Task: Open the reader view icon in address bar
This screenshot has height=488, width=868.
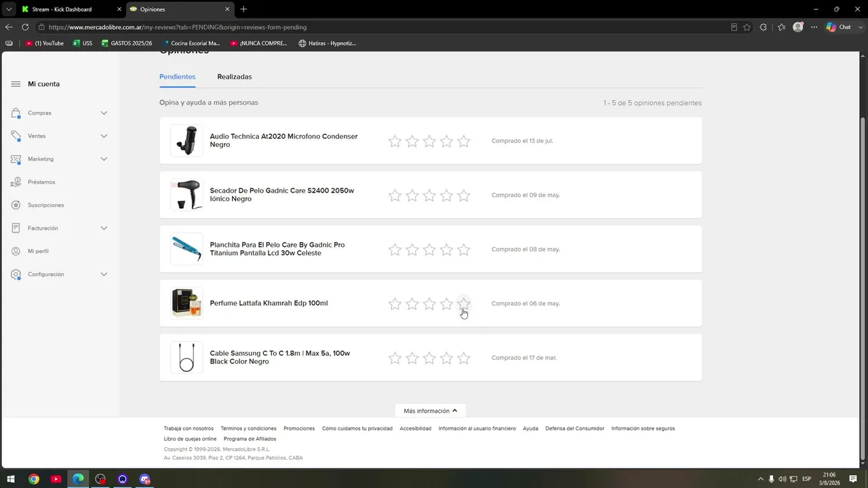Action: (x=734, y=27)
